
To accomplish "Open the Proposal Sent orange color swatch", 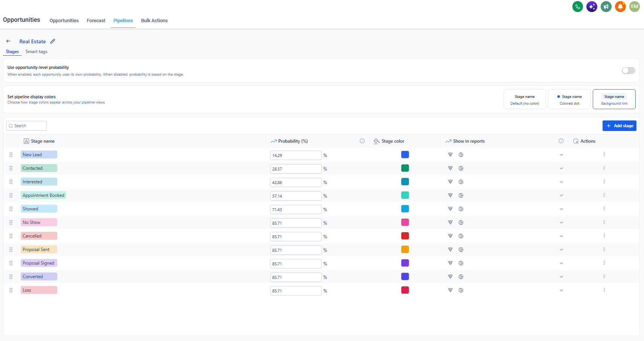I will pyautogui.click(x=405, y=250).
